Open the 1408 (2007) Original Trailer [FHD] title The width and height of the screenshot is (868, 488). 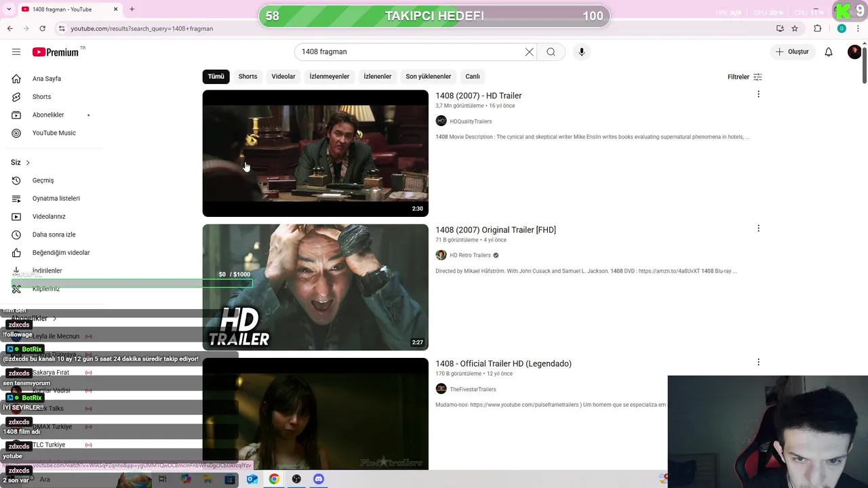[496, 230]
